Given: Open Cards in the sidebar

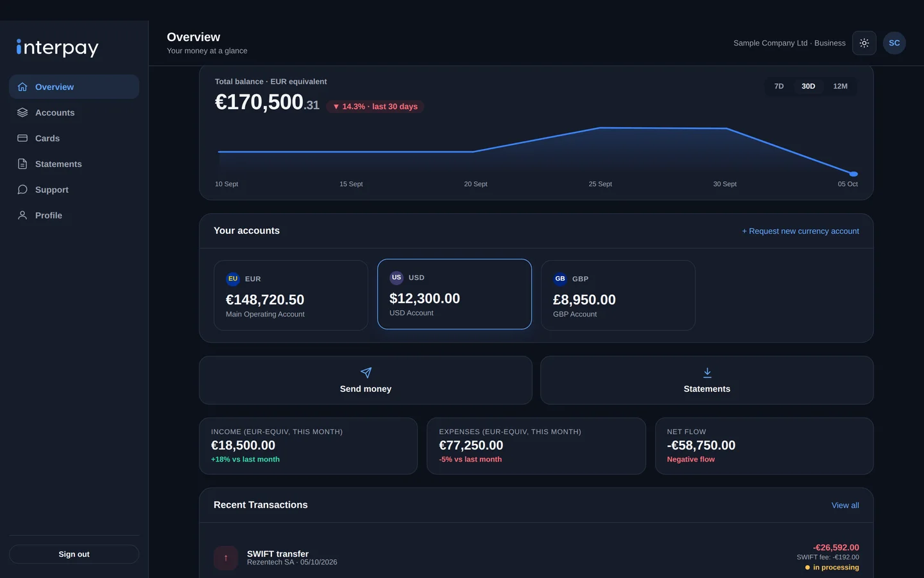Looking at the screenshot, I should (74, 138).
